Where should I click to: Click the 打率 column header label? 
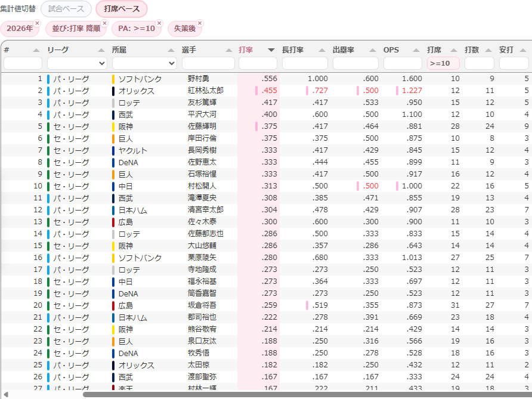pos(246,50)
